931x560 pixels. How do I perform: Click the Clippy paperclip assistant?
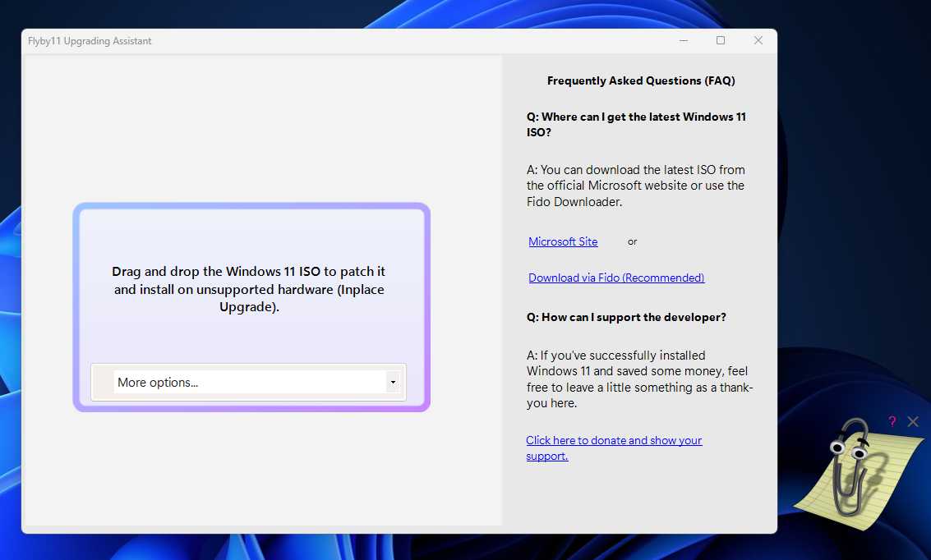tap(852, 469)
